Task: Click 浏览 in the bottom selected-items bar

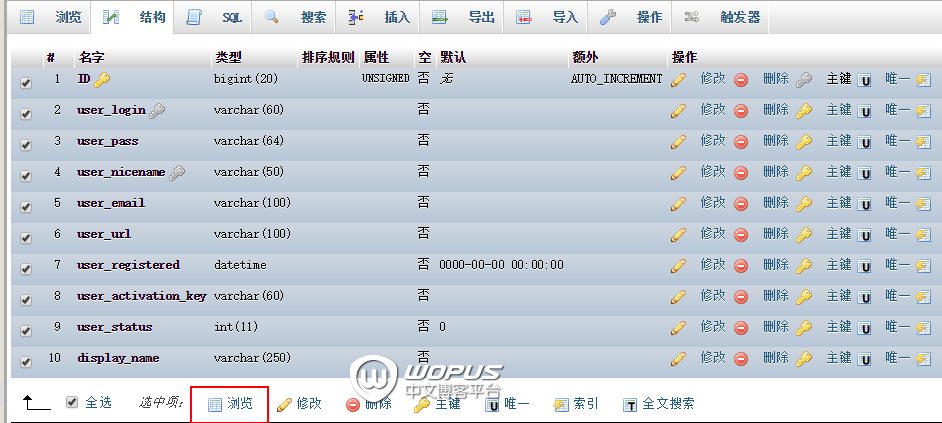Action: click(x=230, y=404)
